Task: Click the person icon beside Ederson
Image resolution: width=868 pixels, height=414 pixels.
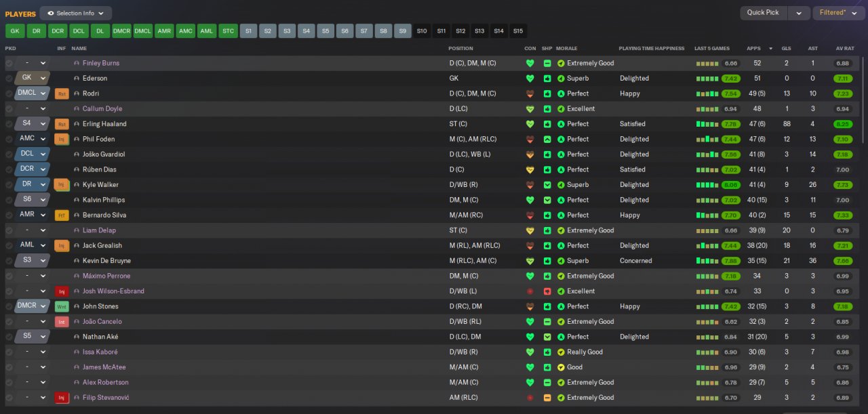Action: [77, 79]
